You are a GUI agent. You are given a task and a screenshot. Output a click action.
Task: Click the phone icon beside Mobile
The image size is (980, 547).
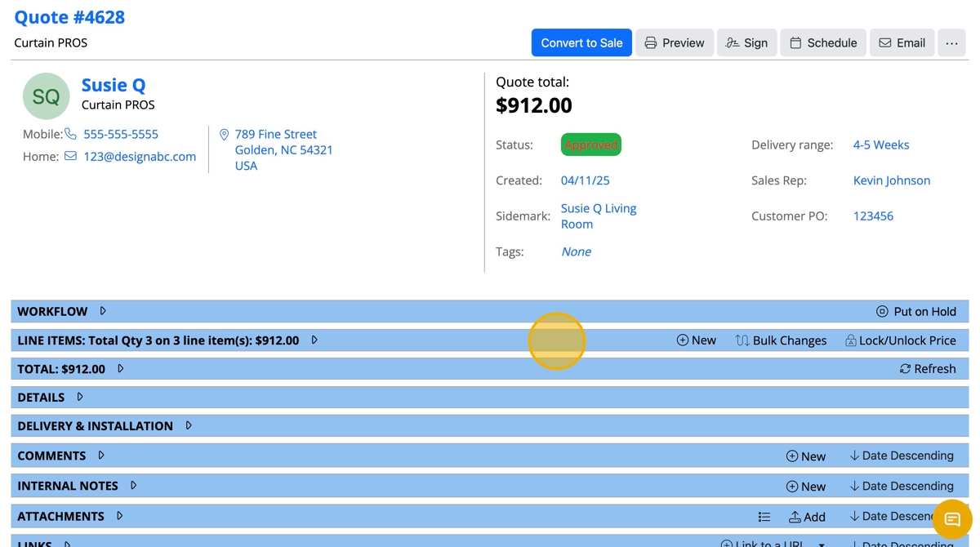(x=71, y=134)
